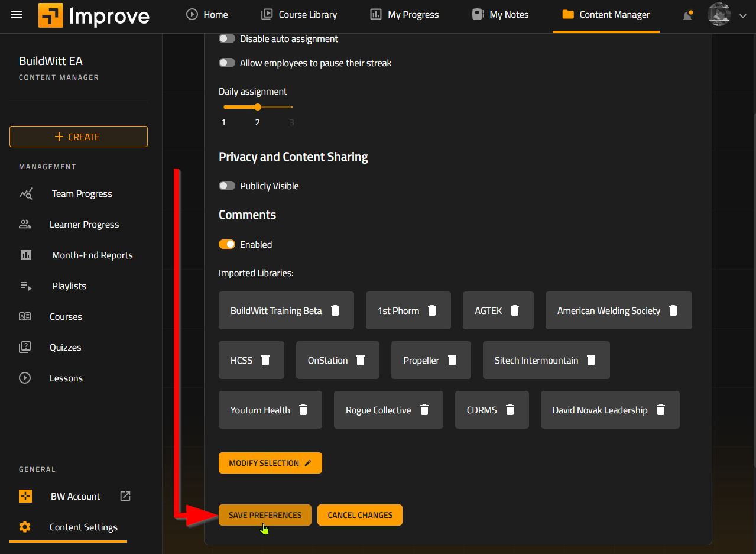
Task: Open the hamburger menu icon
Action: pos(17,14)
